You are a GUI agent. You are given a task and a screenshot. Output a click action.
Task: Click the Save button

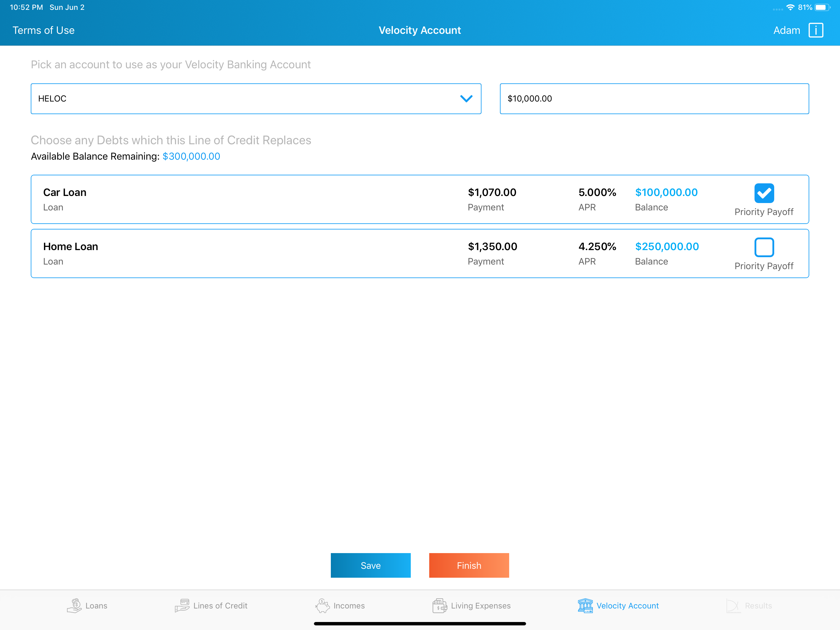[370, 565]
